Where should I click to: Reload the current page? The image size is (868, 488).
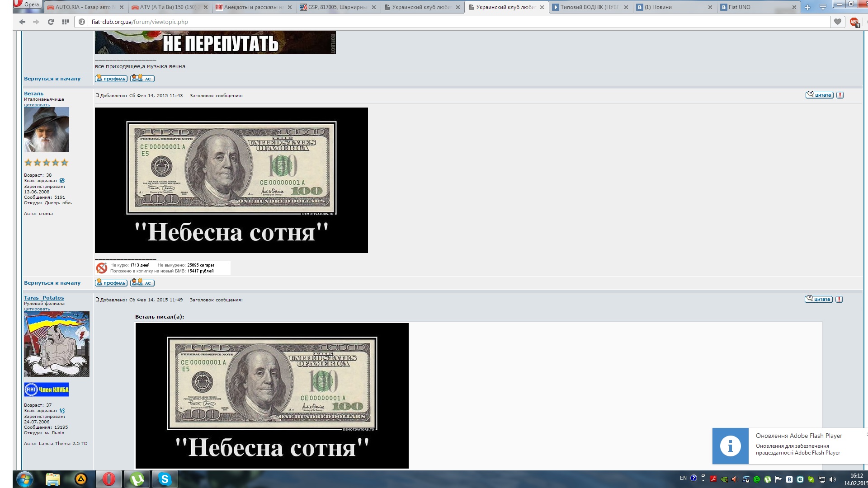click(x=51, y=22)
